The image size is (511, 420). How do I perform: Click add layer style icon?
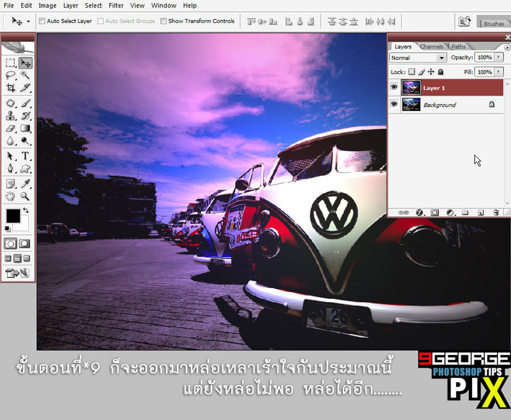click(x=420, y=213)
